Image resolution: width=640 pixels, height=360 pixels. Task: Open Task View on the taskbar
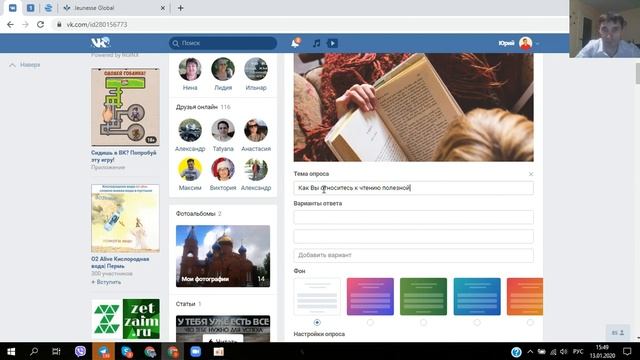click(56, 351)
